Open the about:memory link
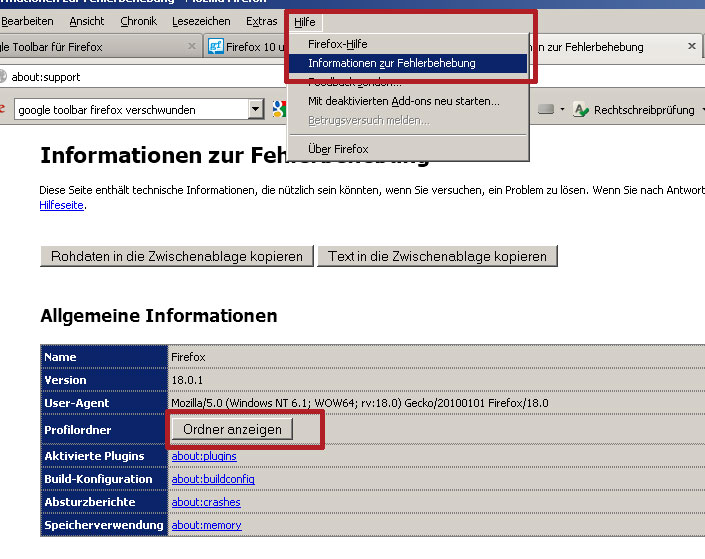The image size is (705, 559). [x=206, y=525]
